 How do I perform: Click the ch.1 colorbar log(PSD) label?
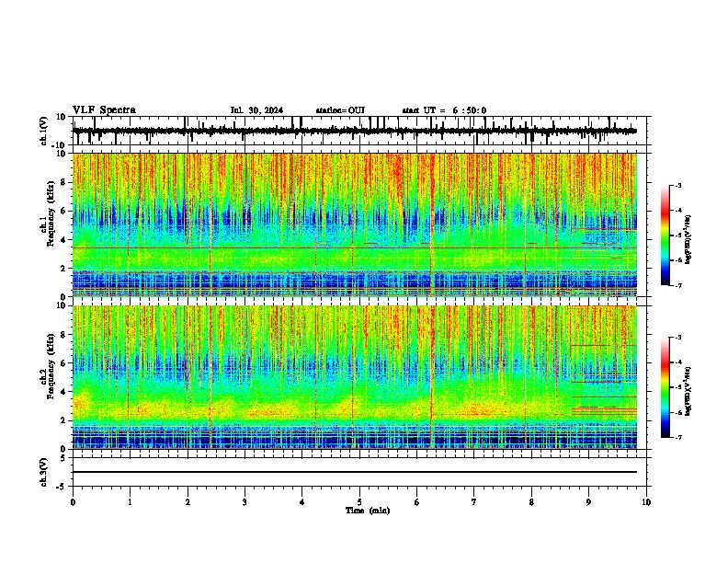click(688, 240)
